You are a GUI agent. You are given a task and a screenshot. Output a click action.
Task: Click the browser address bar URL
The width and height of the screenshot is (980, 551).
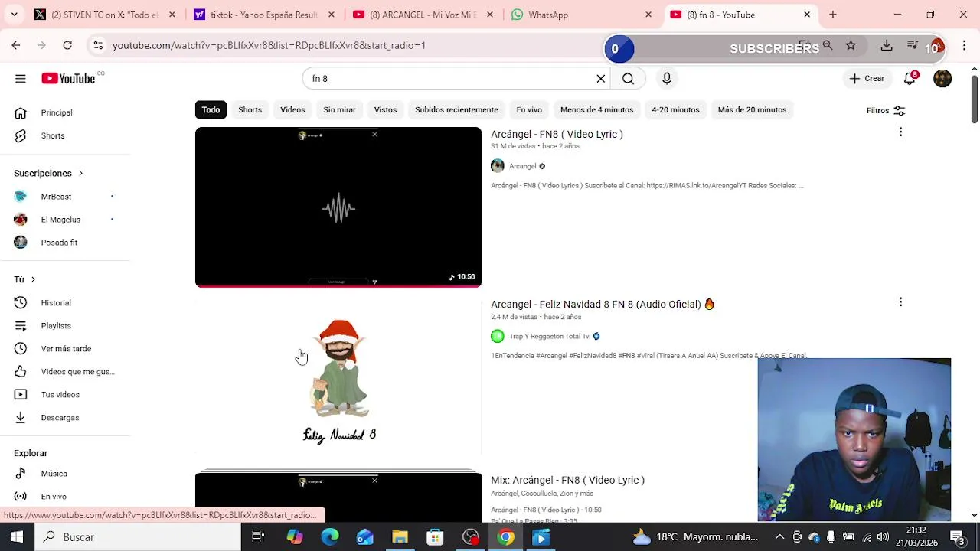point(269,45)
